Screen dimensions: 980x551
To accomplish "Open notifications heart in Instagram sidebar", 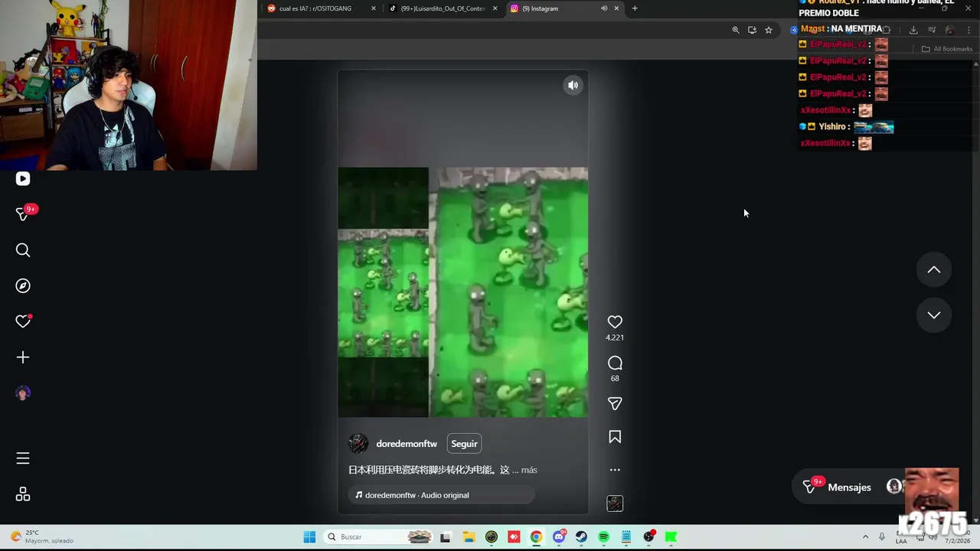I will (23, 321).
